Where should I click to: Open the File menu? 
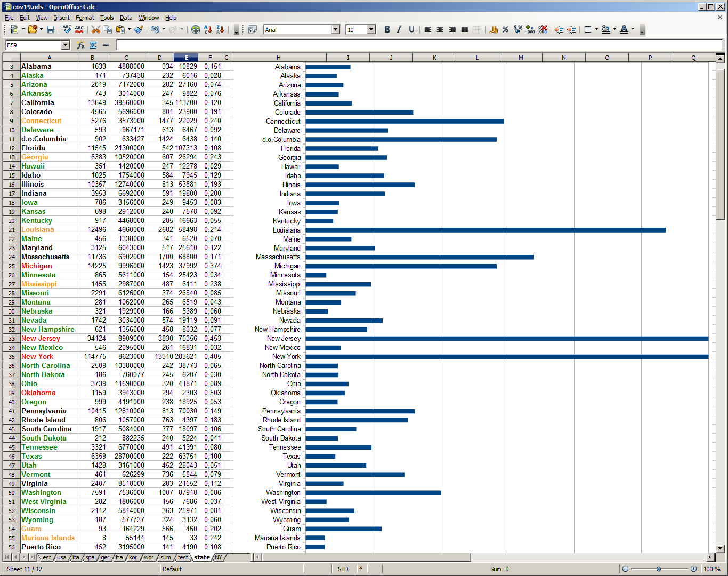pyautogui.click(x=9, y=18)
